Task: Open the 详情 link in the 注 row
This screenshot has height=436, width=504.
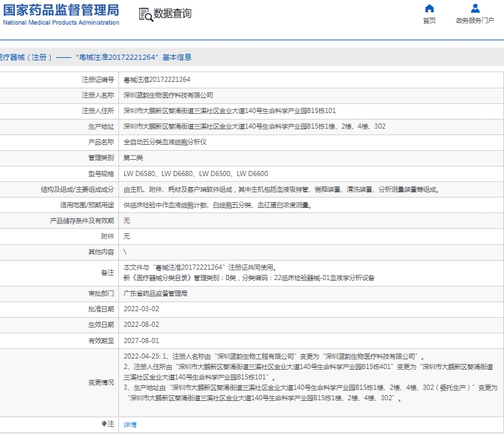Action: (130, 425)
